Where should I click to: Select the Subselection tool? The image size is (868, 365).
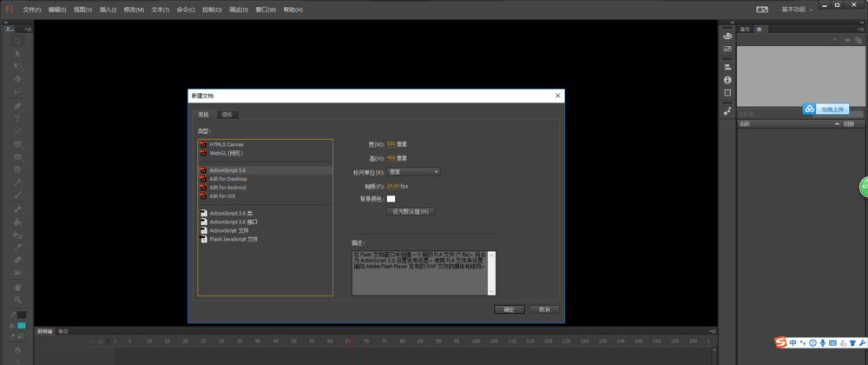pos(17,53)
